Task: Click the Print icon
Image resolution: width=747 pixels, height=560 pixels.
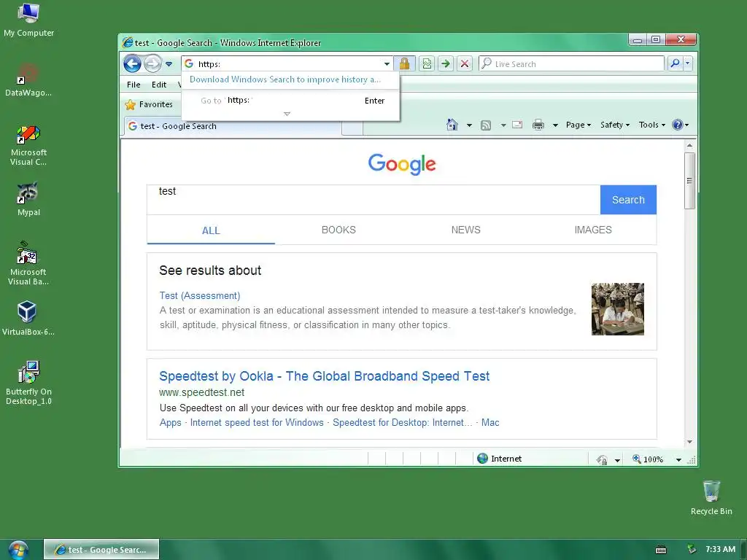Action: (538, 125)
